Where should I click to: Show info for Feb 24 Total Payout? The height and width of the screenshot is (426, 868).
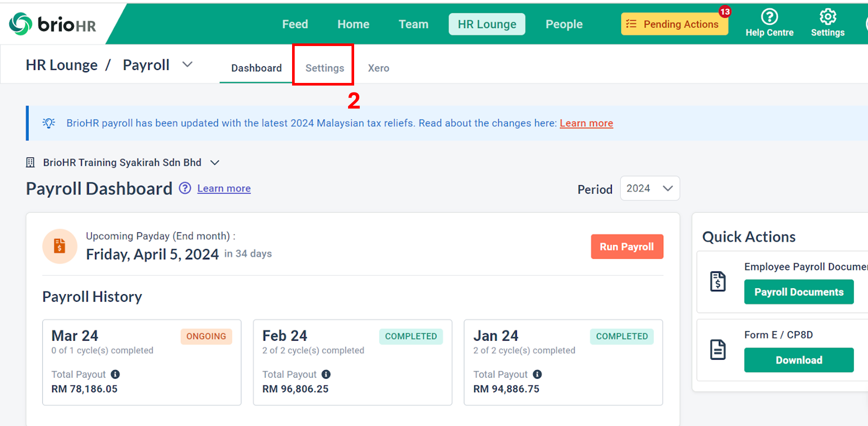[x=326, y=374]
